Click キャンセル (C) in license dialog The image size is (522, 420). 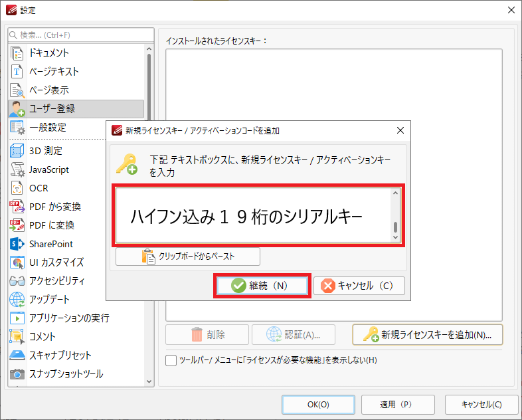(359, 286)
